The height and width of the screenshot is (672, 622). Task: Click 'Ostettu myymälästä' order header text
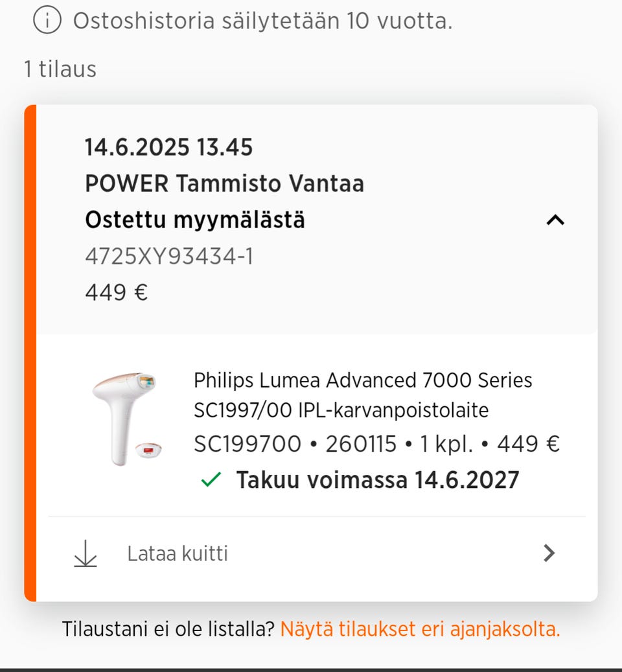tap(195, 220)
